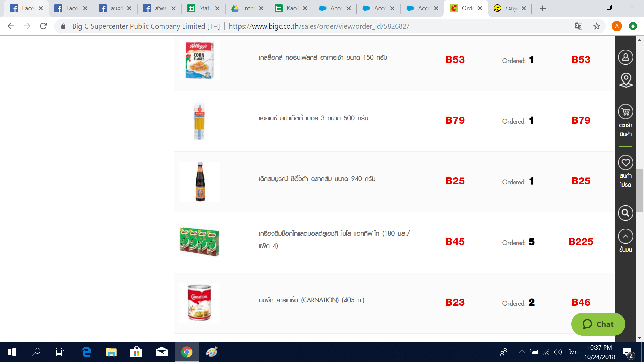Click the Google Translate icon in address bar
The width and height of the screenshot is (644, 362).
(578, 26)
